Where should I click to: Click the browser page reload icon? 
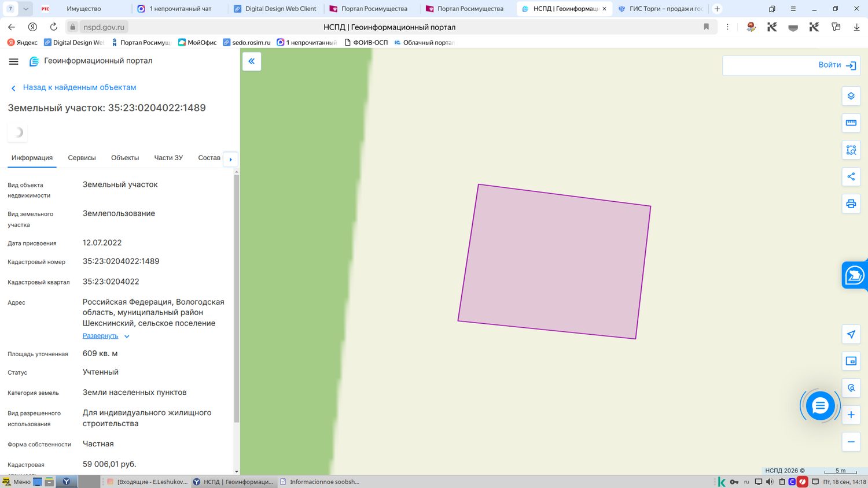tap(53, 27)
